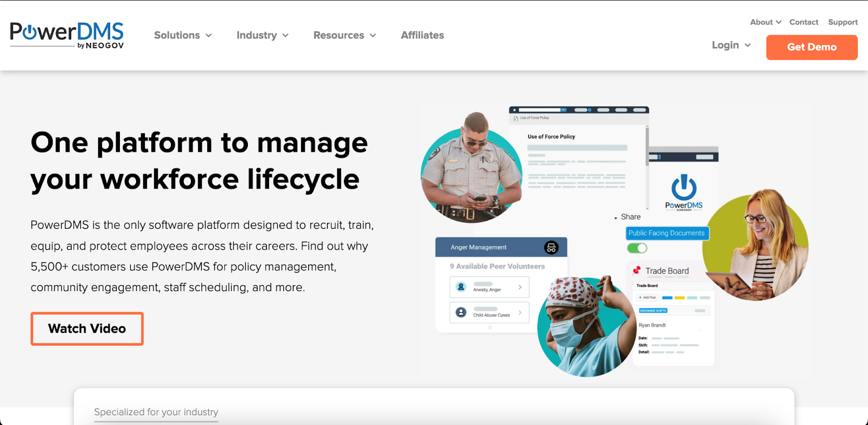Open the Resources dropdown
Image resolution: width=868 pixels, height=425 pixels.
click(344, 35)
